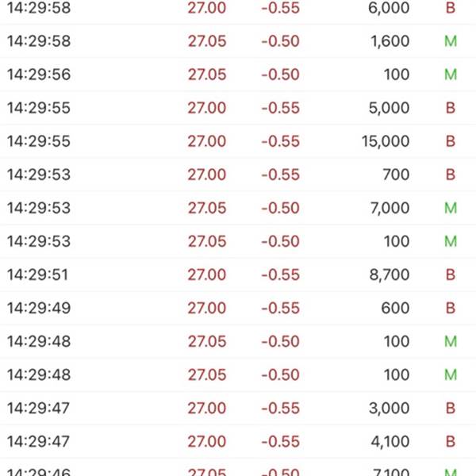
Task: Tap the -0.55 change at 14:29:49
Action: coord(280,308)
